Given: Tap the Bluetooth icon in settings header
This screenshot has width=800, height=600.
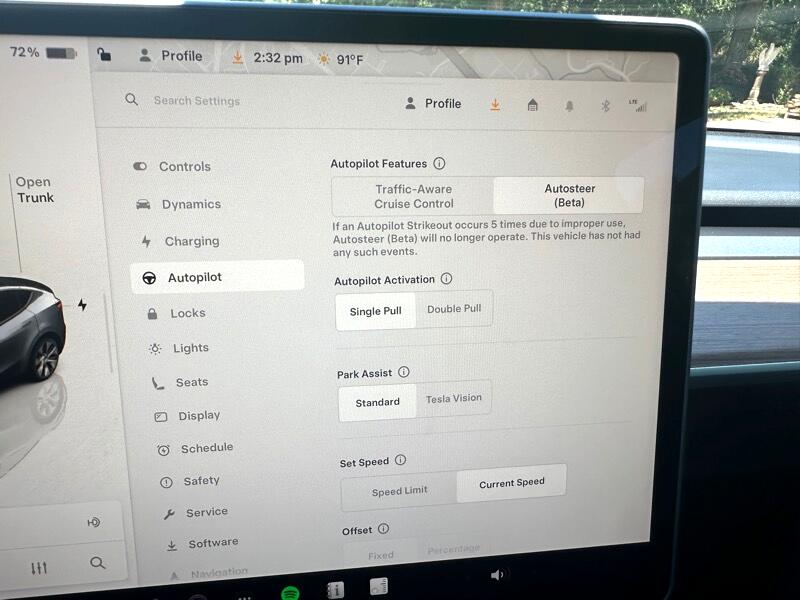Looking at the screenshot, I should point(604,105).
